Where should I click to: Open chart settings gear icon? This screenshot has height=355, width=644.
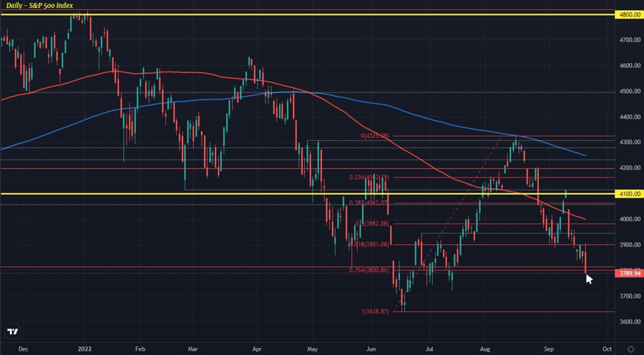630,349
